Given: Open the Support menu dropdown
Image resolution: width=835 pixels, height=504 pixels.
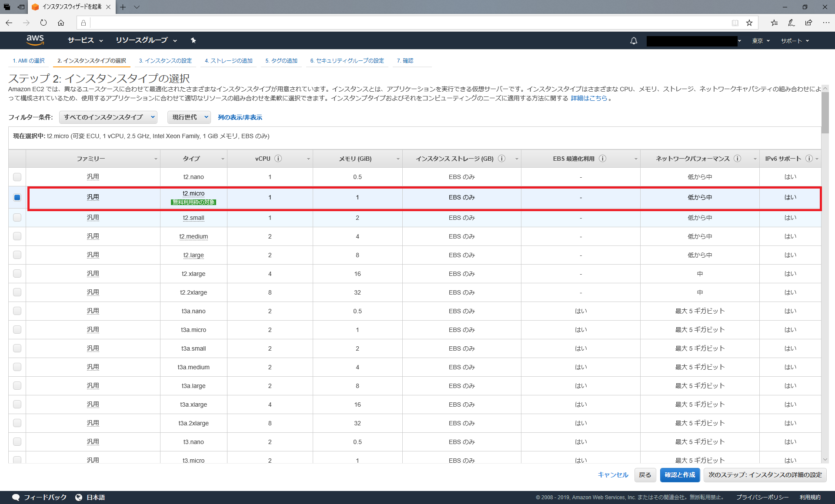Looking at the screenshot, I should tap(795, 41).
